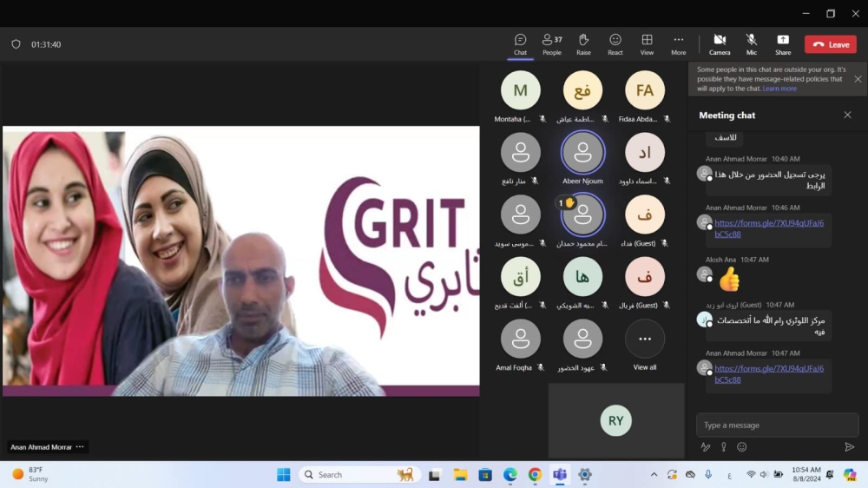The image size is (868, 488).
Task: Open the clock showing 10:54 AM
Action: click(806, 474)
